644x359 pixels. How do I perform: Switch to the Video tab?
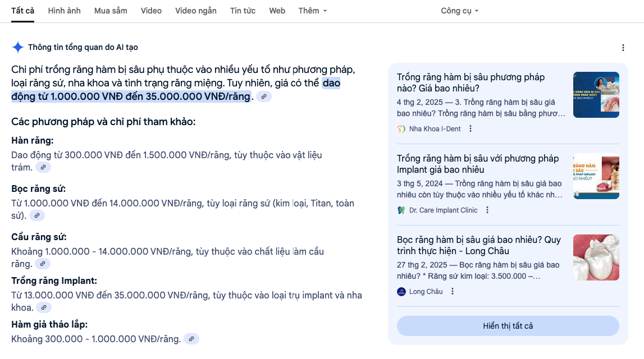(151, 11)
